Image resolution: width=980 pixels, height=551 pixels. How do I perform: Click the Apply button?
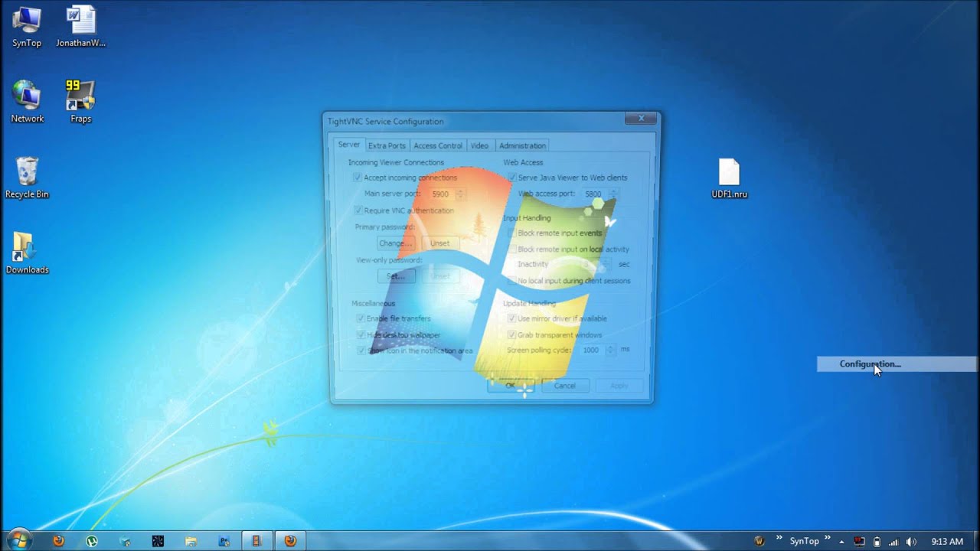[x=619, y=386]
